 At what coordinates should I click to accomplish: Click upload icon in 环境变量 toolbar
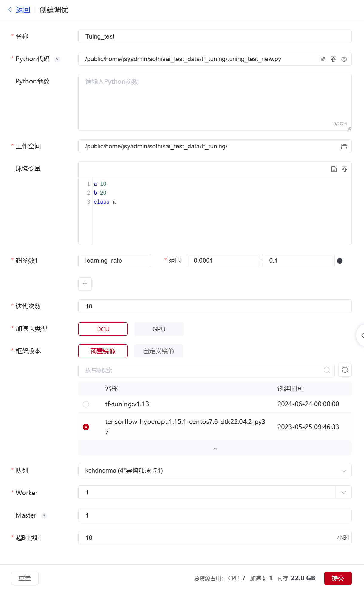pos(345,169)
